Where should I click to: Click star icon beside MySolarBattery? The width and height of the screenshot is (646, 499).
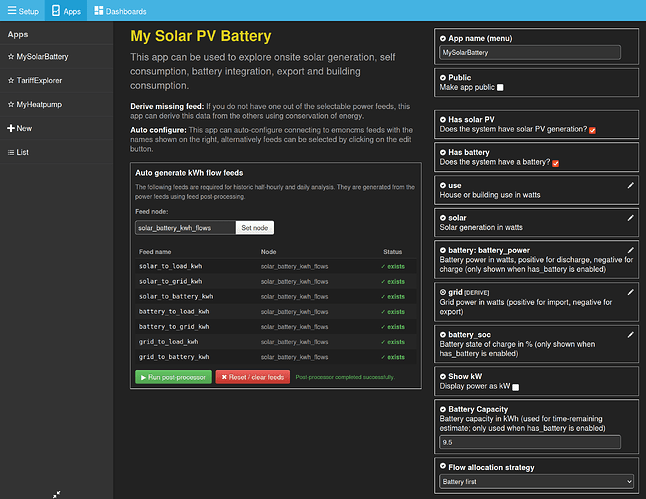tap(11, 56)
